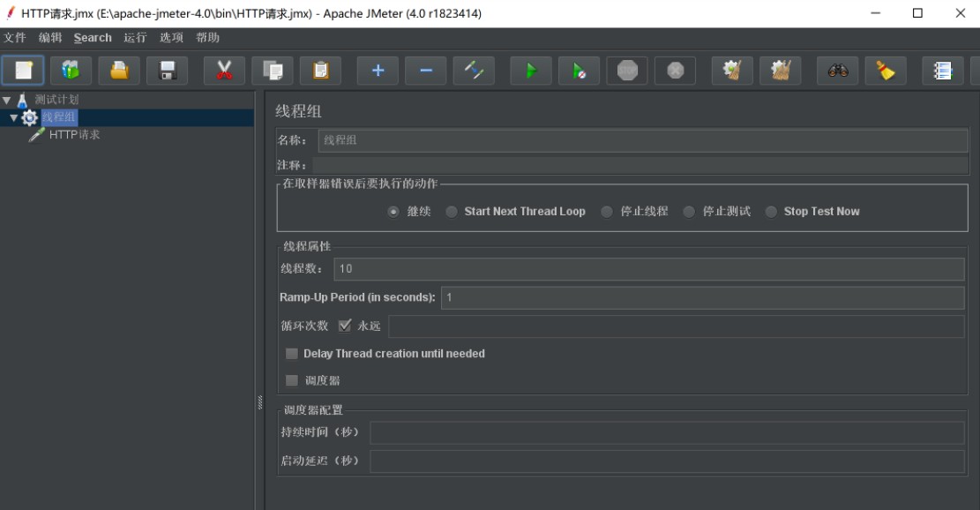Uncheck the 永远 loop checkbox
Screen dimensions: 980x510
pos(344,326)
